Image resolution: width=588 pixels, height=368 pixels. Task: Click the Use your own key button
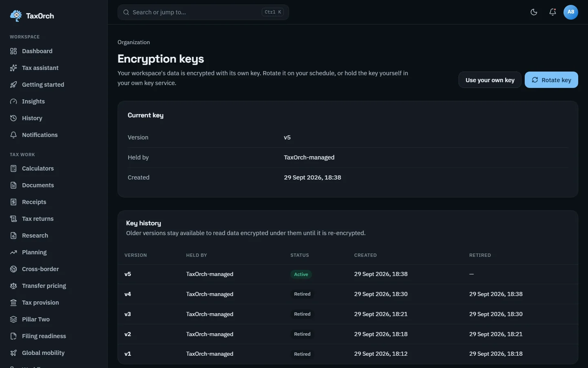(490, 80)
